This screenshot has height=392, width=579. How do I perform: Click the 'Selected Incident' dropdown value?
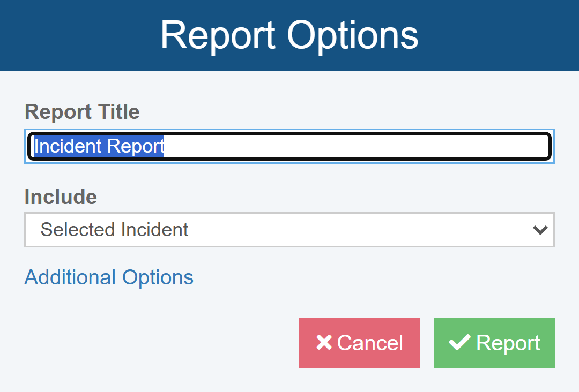(114, 230)
